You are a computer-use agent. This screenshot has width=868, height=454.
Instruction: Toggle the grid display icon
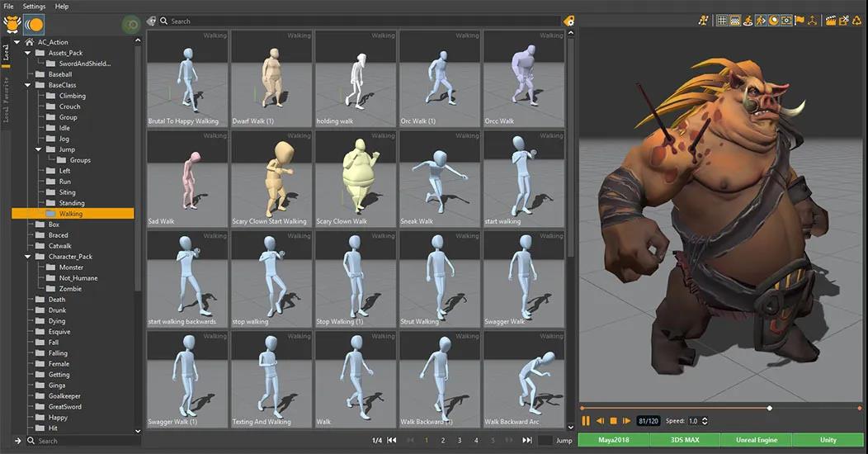[x=722, y=21]
